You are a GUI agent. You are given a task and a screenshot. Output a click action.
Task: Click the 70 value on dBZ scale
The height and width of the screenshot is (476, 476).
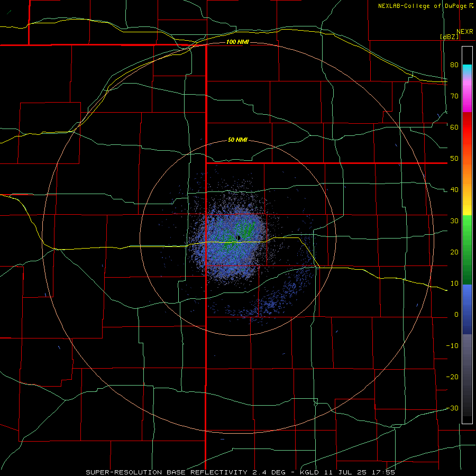pos(454,96)
